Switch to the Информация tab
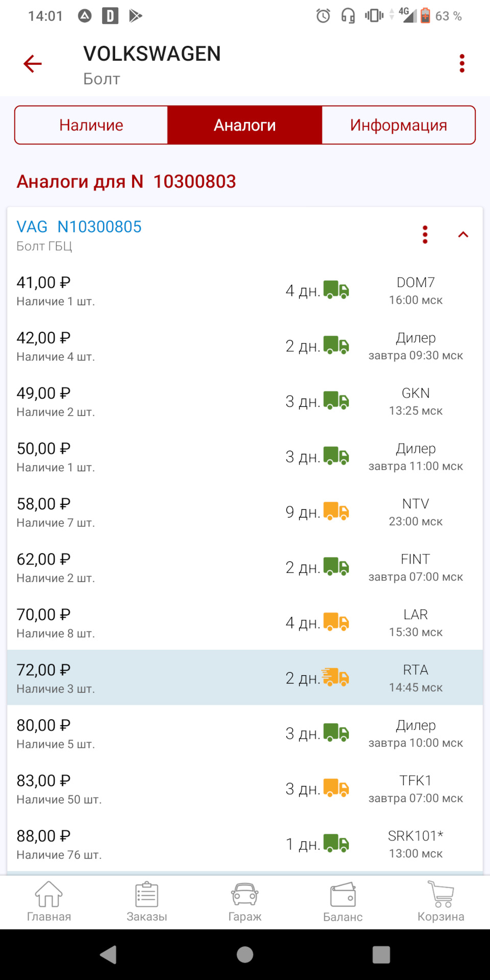Image resolution: width=490 pixels, height=980 pixels. [x=398, y=125]
